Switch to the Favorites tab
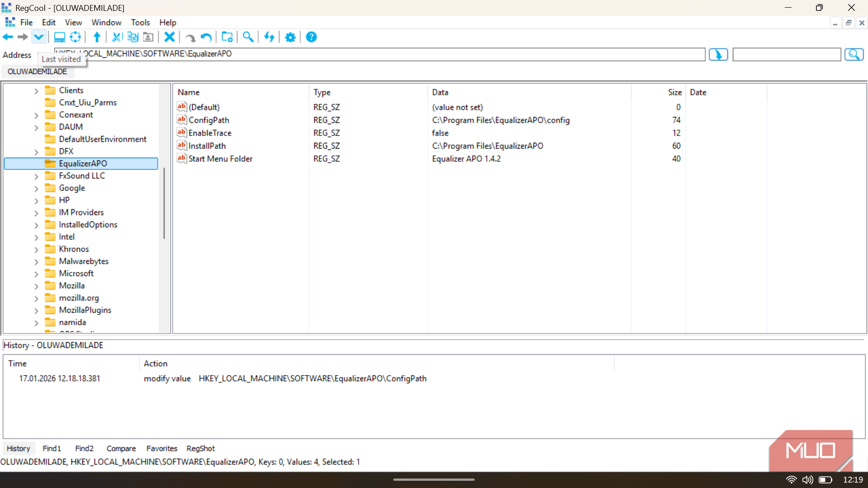 [162, 448]
